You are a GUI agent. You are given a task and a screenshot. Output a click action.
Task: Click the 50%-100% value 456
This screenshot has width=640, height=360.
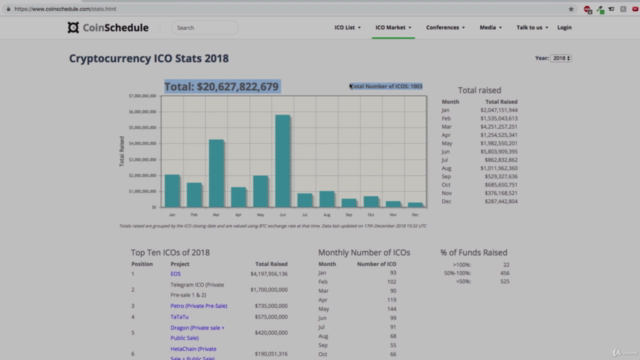pos(505,273)
